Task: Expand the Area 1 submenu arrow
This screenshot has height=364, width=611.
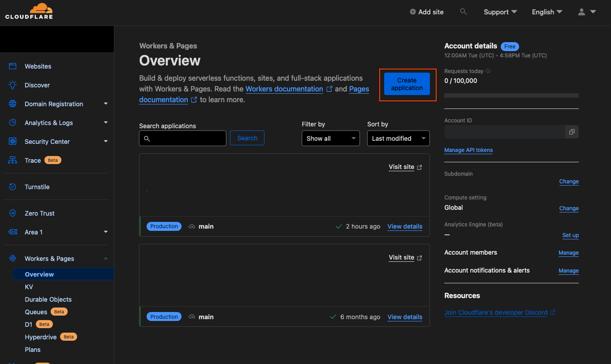Action: [106, 232]
